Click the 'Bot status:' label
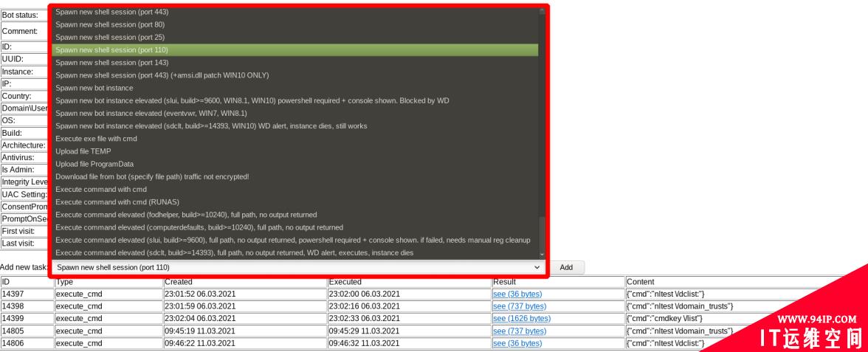 (24, 15)
